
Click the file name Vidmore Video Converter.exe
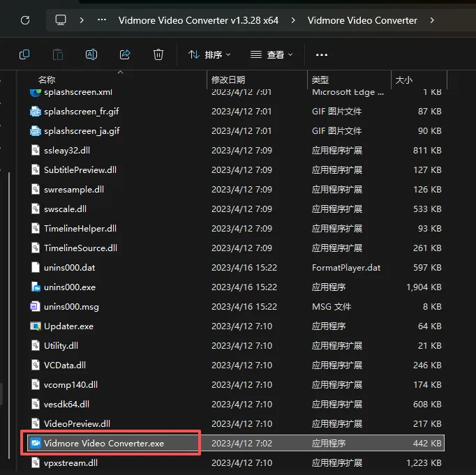104,443
